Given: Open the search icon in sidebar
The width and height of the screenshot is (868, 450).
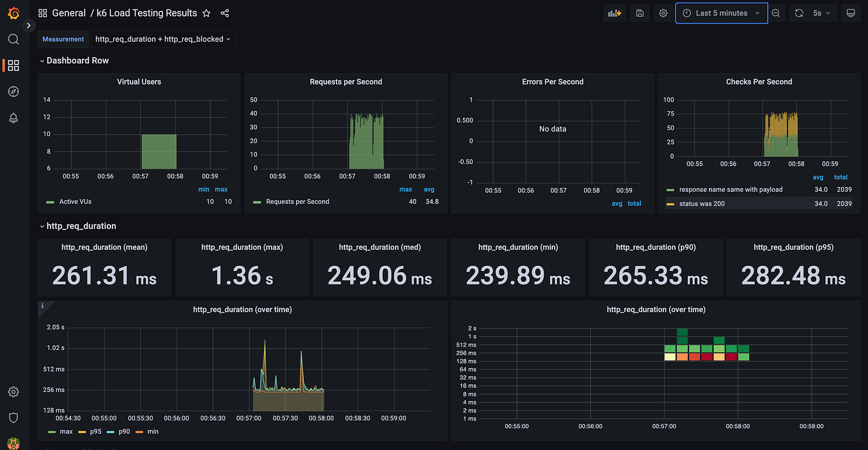Looking at the screenshot, I should point(13,40).
